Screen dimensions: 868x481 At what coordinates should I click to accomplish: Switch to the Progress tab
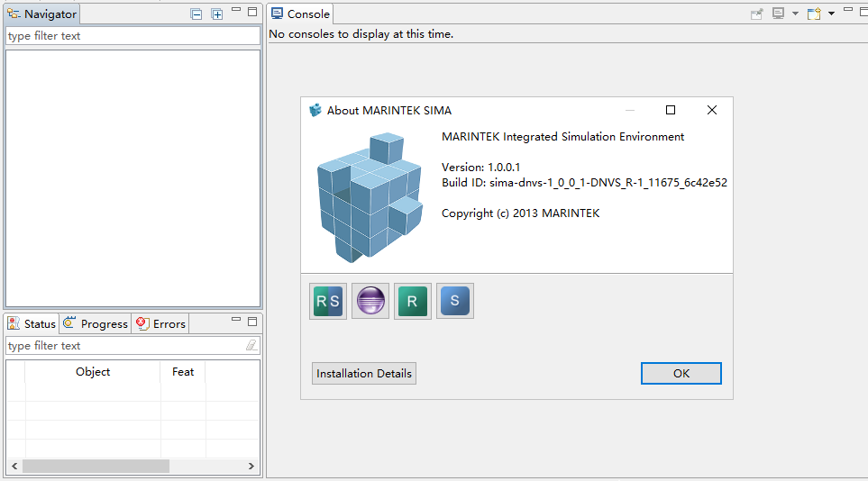[x=96, y=323]
